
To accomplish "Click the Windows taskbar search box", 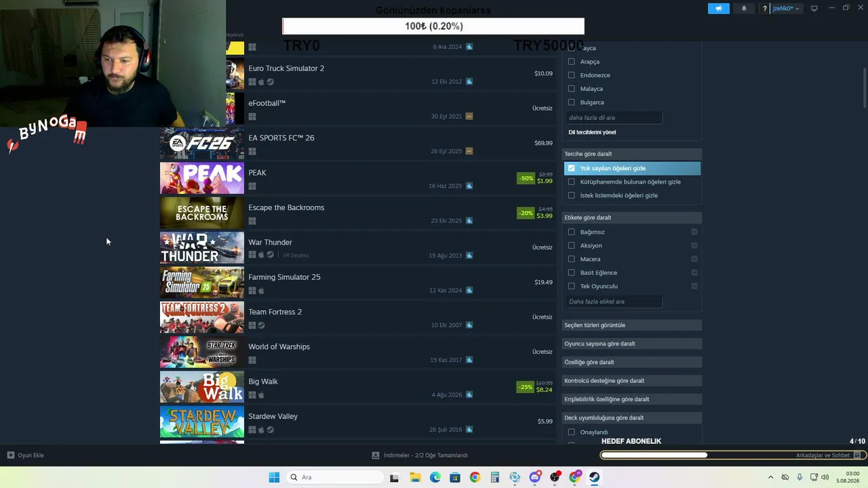I will tap(334, 477).
